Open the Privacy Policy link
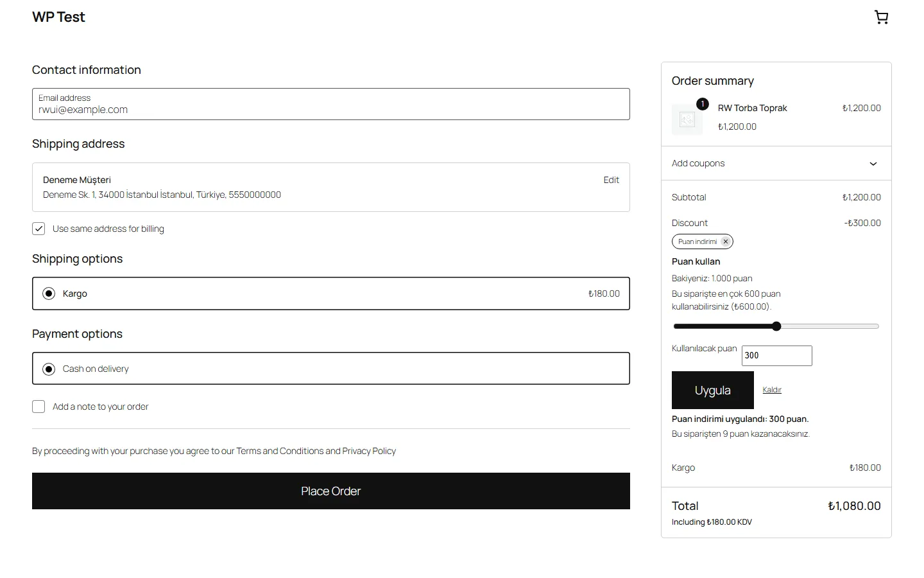The image size is (924, 578). (369, 451)
